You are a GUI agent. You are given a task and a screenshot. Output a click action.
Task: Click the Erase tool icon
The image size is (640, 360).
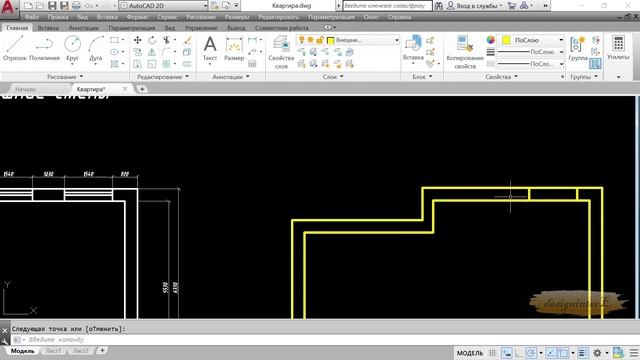click(x=187, y=40)
